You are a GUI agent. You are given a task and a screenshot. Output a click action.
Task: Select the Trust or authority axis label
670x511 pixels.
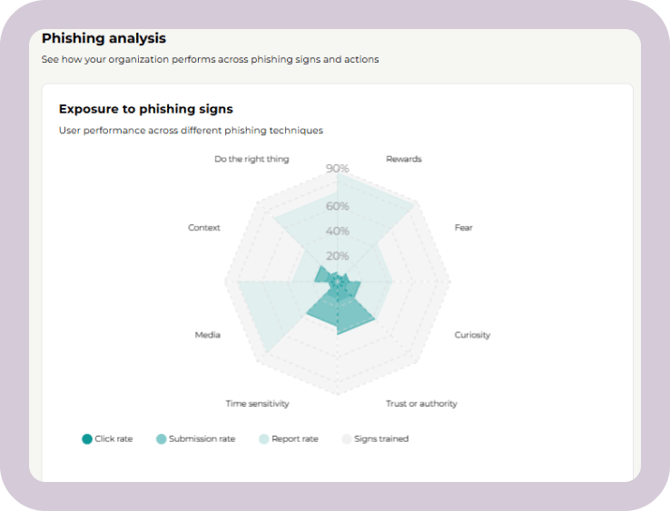pos(421,404)
